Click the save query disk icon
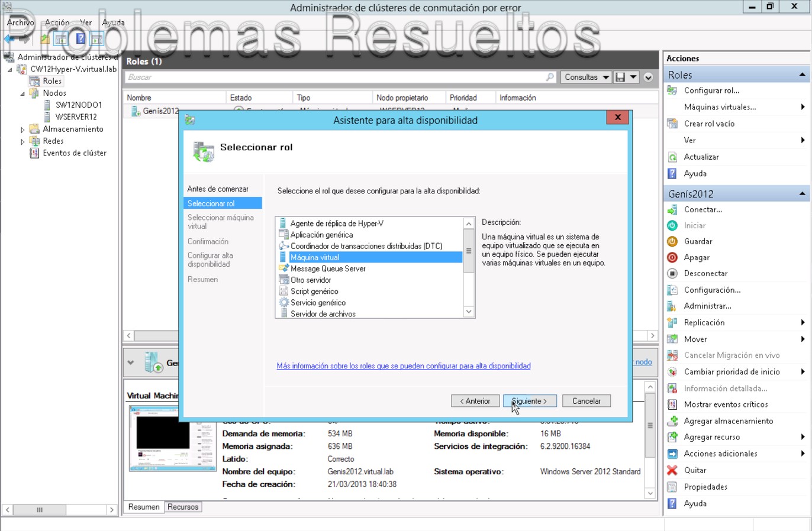This screenshot has height=531, width=812. 620,77
